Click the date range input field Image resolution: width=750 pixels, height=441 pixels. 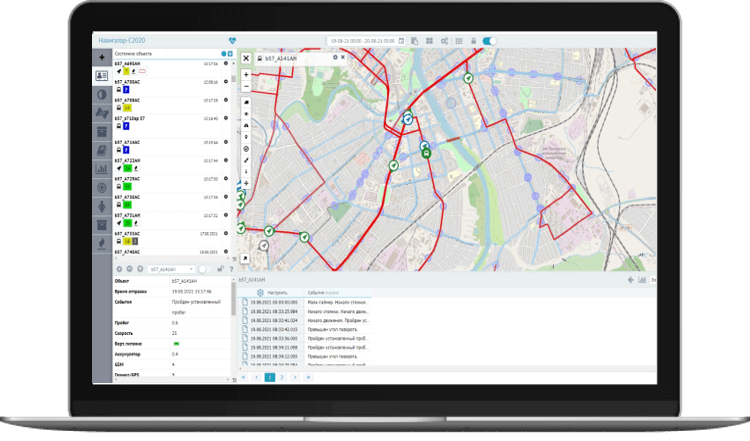360,41
